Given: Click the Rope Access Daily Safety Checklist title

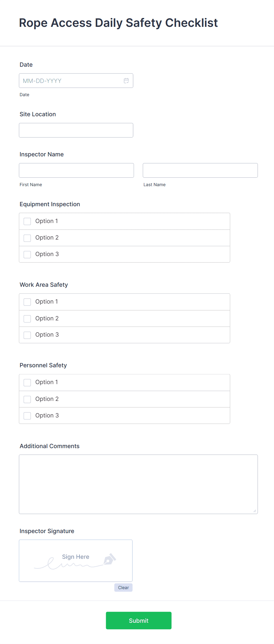Looking at the screenshot, I should 118,23.
